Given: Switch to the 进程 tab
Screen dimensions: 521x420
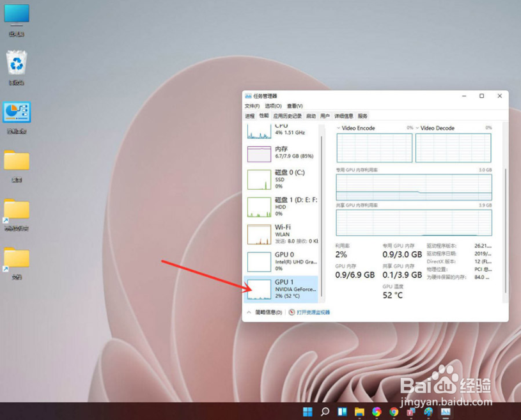Looking at the screenshot, I should coord(250,116).
